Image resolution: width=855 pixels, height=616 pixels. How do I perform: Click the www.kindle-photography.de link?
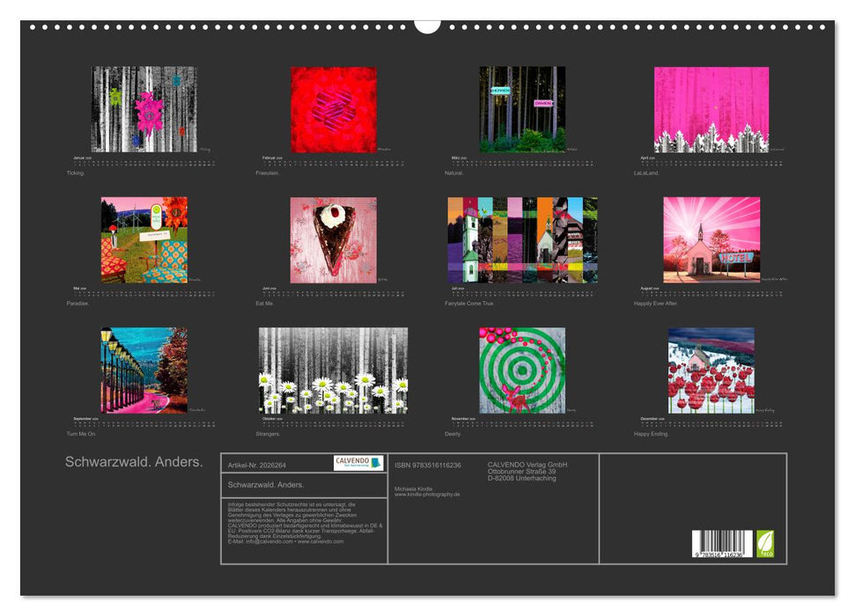[427, 495]
